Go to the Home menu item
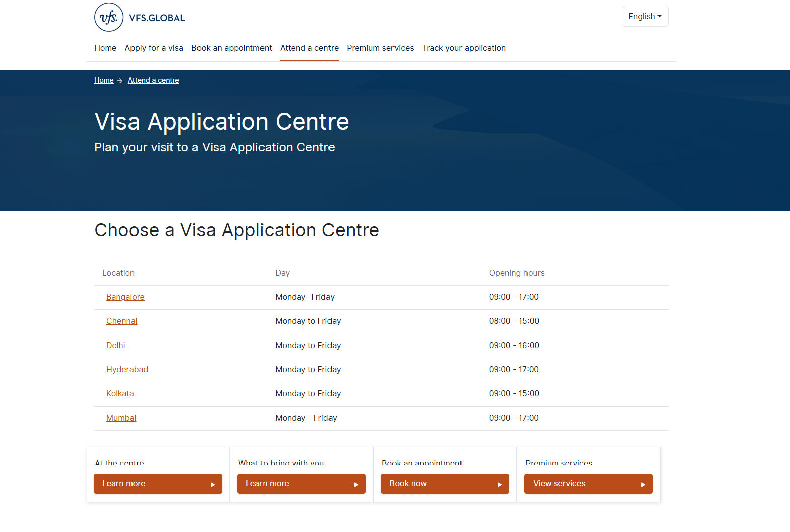This screenshot has width=790, height=532. pos(105,48)
